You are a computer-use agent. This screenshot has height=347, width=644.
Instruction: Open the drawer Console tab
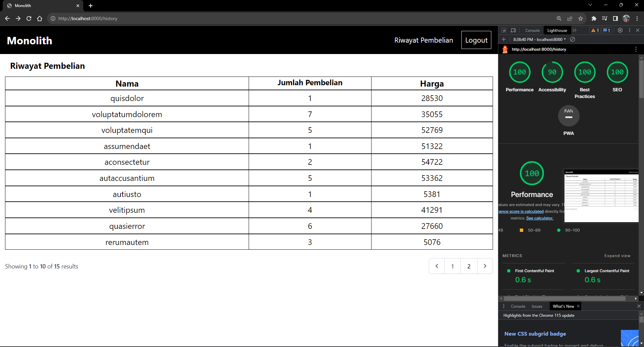pyautogui.click(x=518, y=306)
